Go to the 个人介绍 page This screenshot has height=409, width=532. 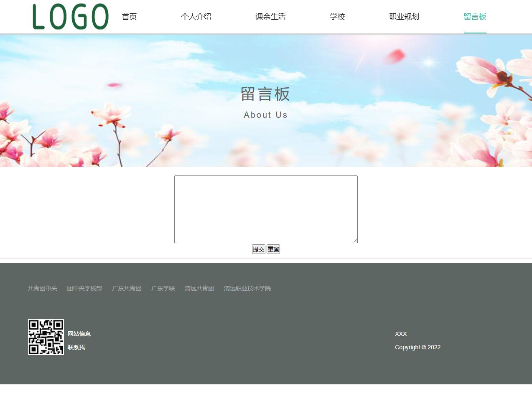tap(196, 17)
